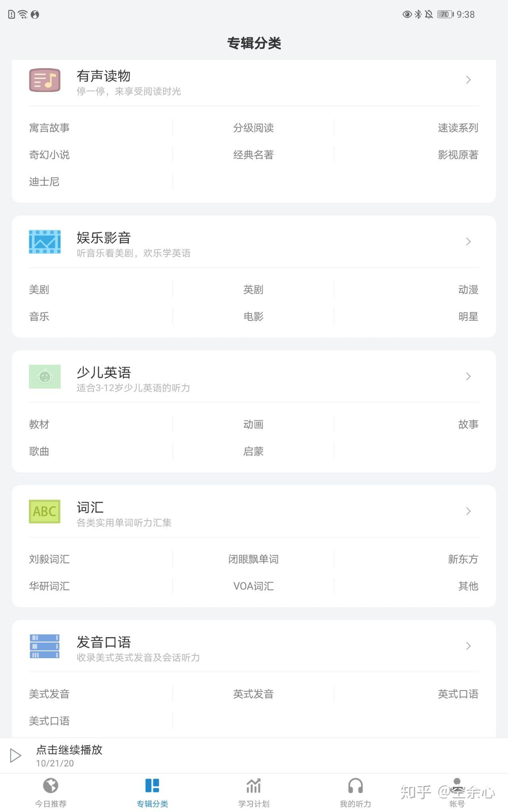The height and width of the screenshot is (812, 508).
Task: Tap the 少儿英语 baby face icon
Action: click(x=44, y=376)
